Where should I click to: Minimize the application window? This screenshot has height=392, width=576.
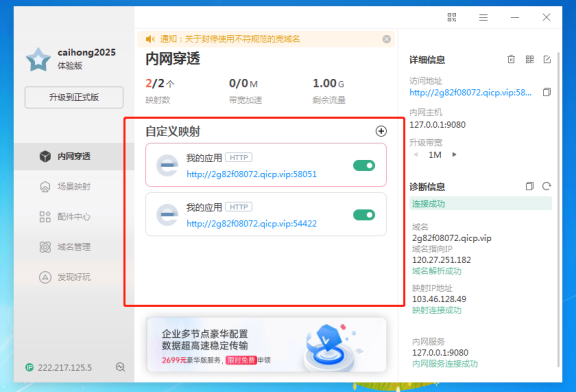(x=515, y=17)
